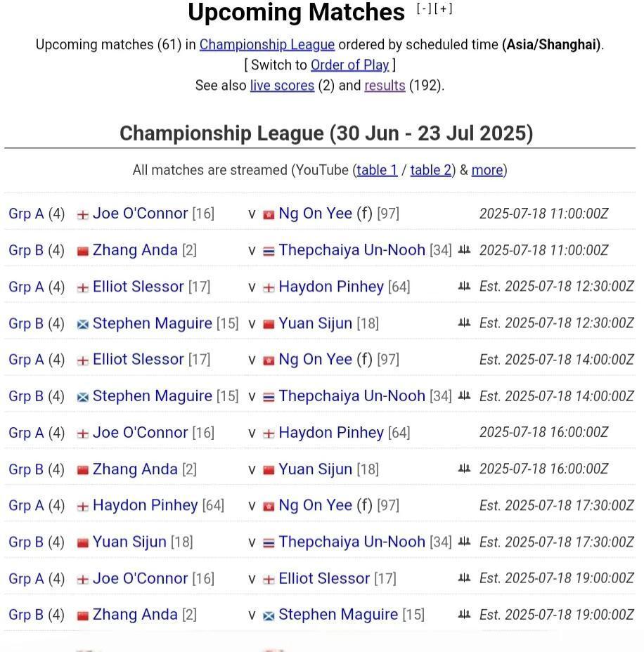Image resolution: width=644 pixels, height=652 pixels.
Task: Click head-to-head icon for O'Connor v Slessor
Action: (464, 578)
